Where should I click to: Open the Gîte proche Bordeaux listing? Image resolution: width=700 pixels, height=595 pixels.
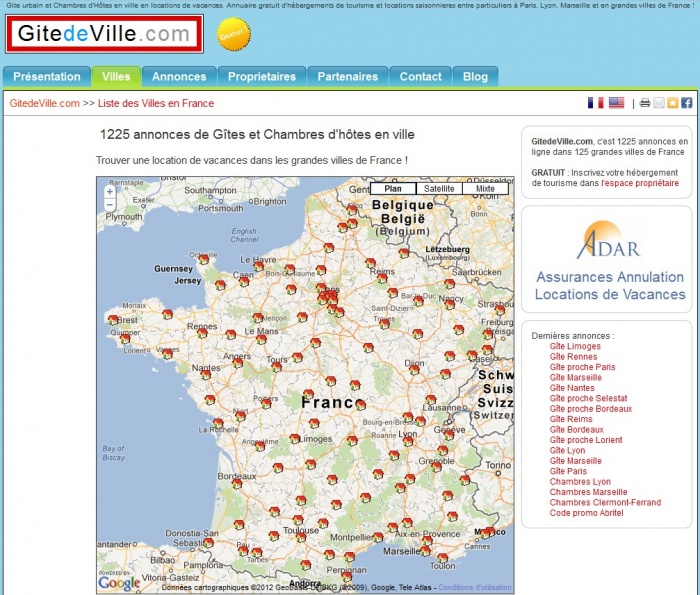(x=591, y=409)
